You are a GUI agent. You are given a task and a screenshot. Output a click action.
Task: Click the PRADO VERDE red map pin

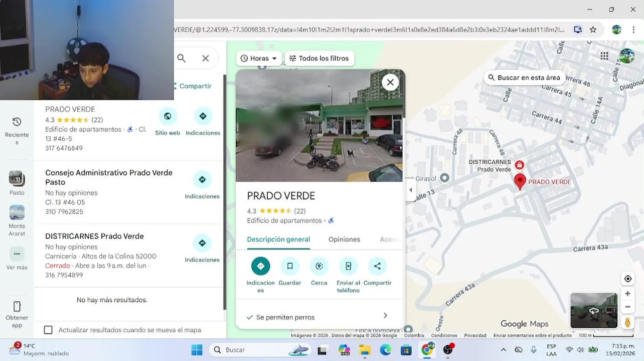click(x=520, y=182)
